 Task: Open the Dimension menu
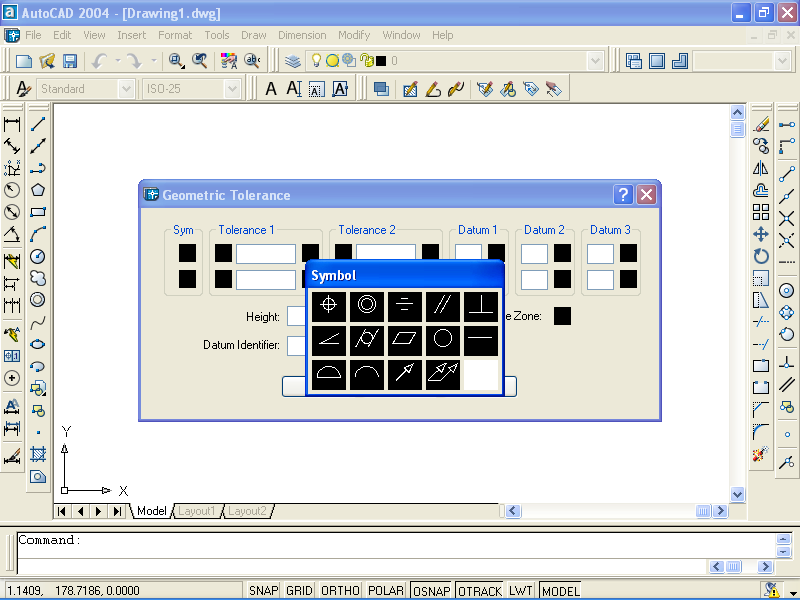point(302,35)
